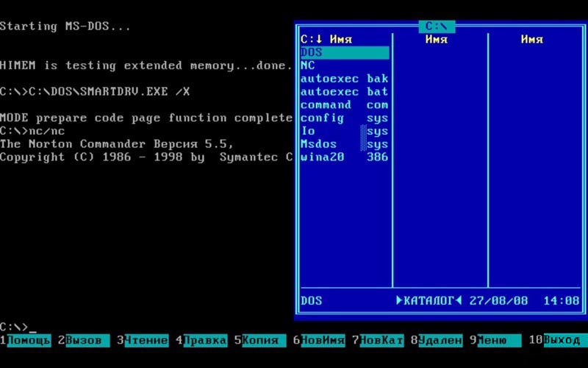Viewport: 588px width, 368px height.
Task: Open the 9 Меню menu key
Action: coord(495,340)
